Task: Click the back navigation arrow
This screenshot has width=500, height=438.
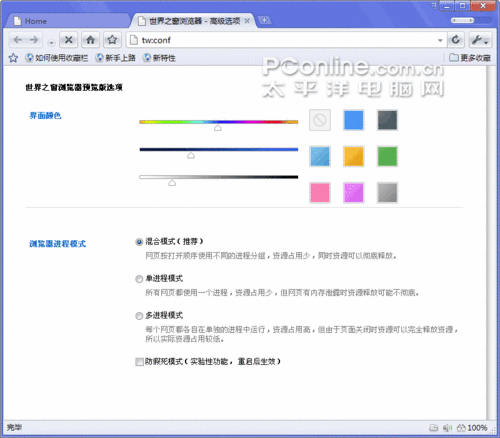Action: (x=17, y=40)
